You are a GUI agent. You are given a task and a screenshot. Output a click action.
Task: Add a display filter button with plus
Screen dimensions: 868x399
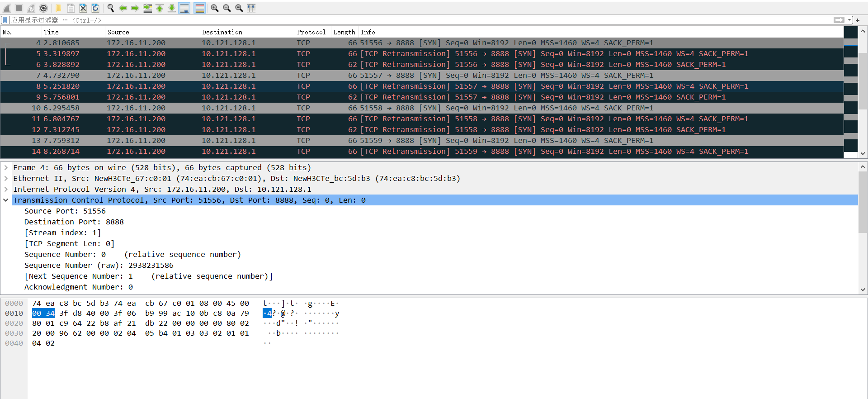858,20
